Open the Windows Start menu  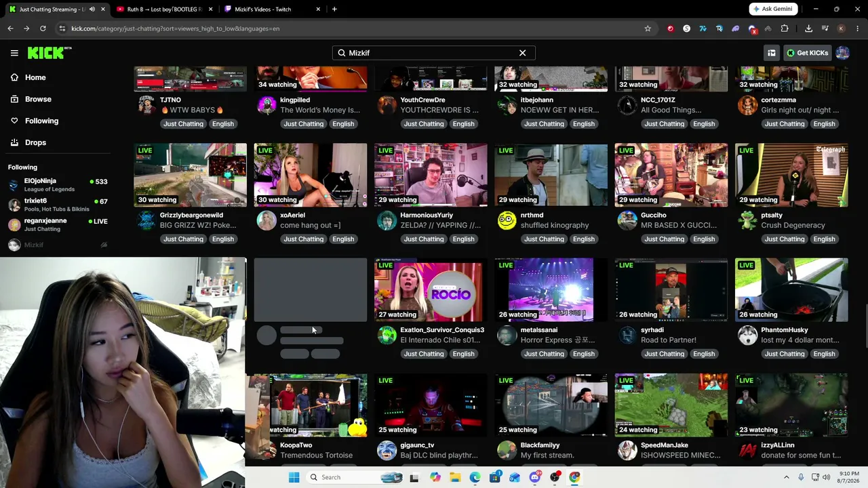pyautogui.click(x=294, y=477)
